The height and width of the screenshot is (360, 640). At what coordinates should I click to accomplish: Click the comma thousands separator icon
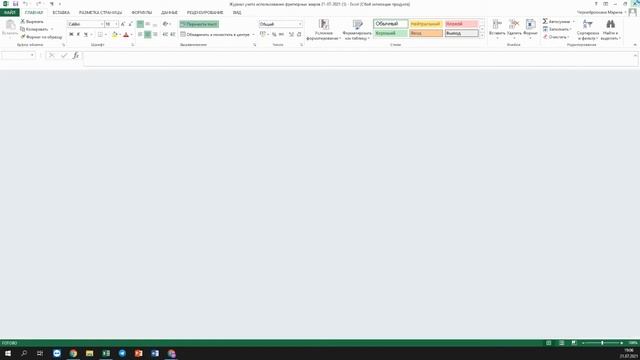coord(281,35)
